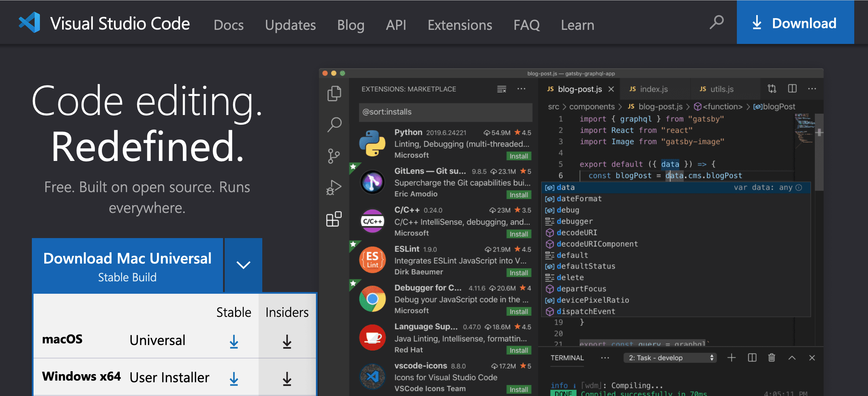Open the Learn nav item
The width and height of the screenshot is (868, 396).
(x=577, y=25)
